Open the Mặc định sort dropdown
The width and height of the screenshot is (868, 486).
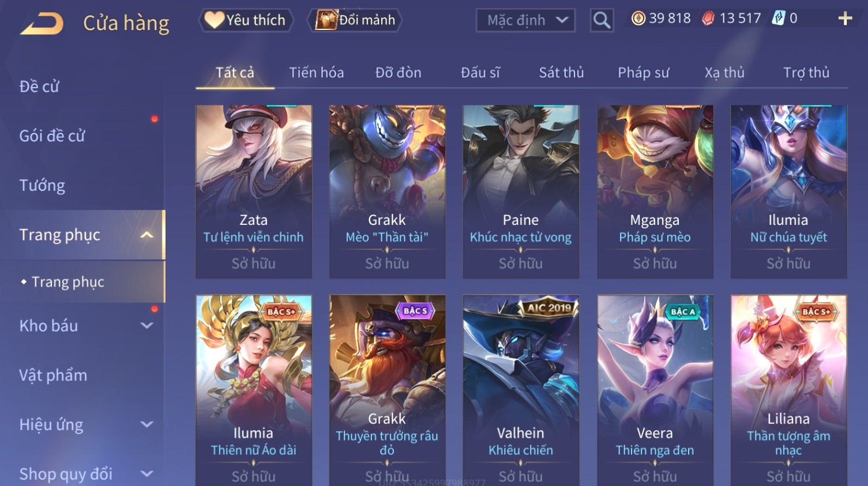click(x=525, y=20)
